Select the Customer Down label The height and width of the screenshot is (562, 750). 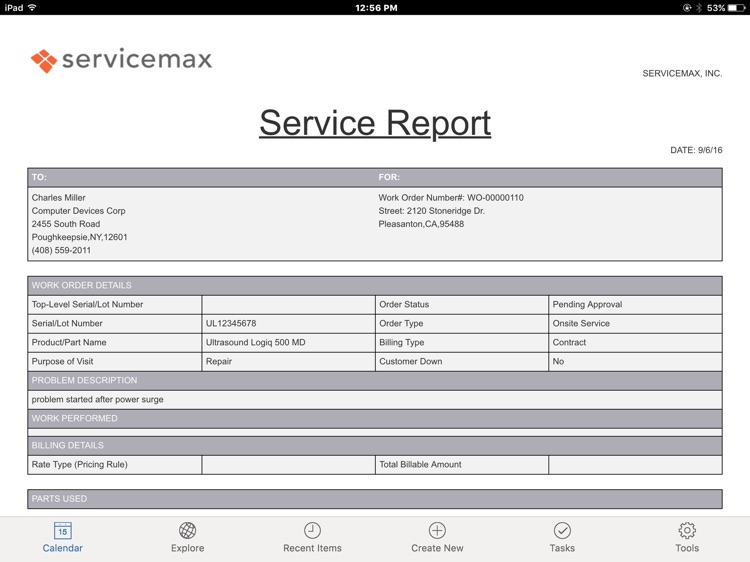(410, 362)
